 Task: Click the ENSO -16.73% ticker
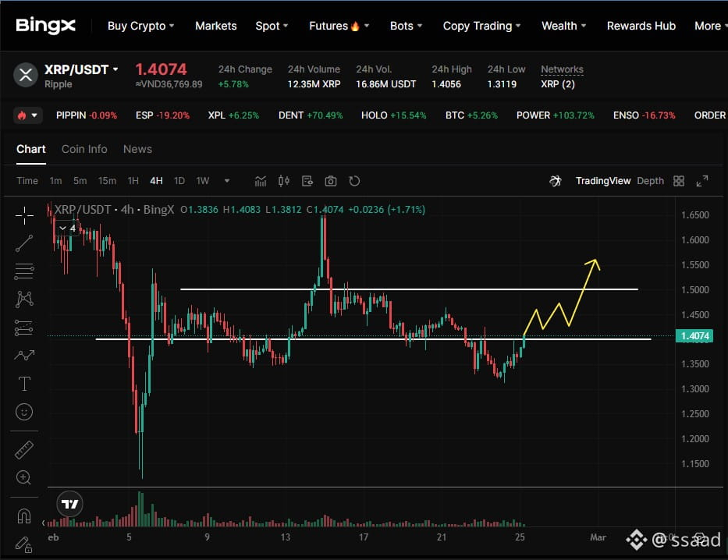644,115
